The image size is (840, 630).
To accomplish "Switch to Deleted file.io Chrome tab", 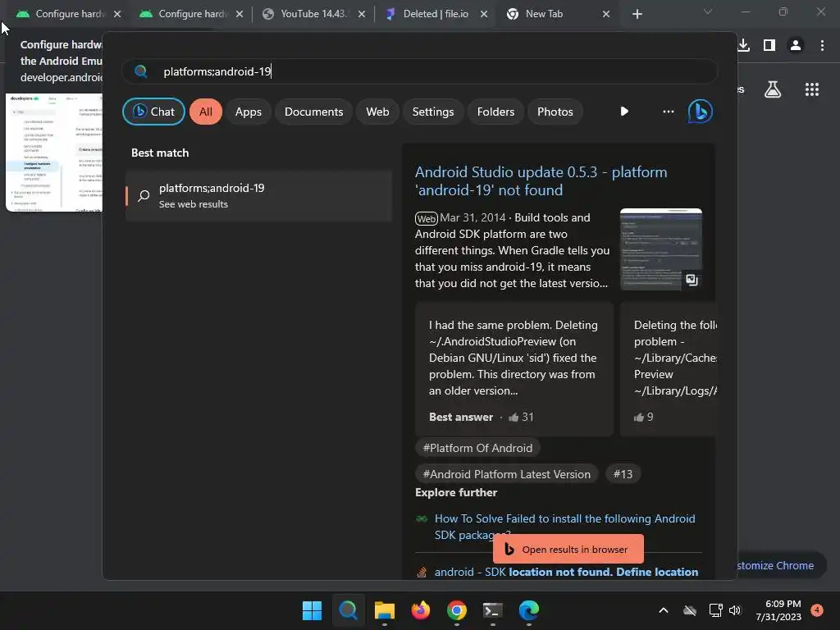I will (435, 14).
